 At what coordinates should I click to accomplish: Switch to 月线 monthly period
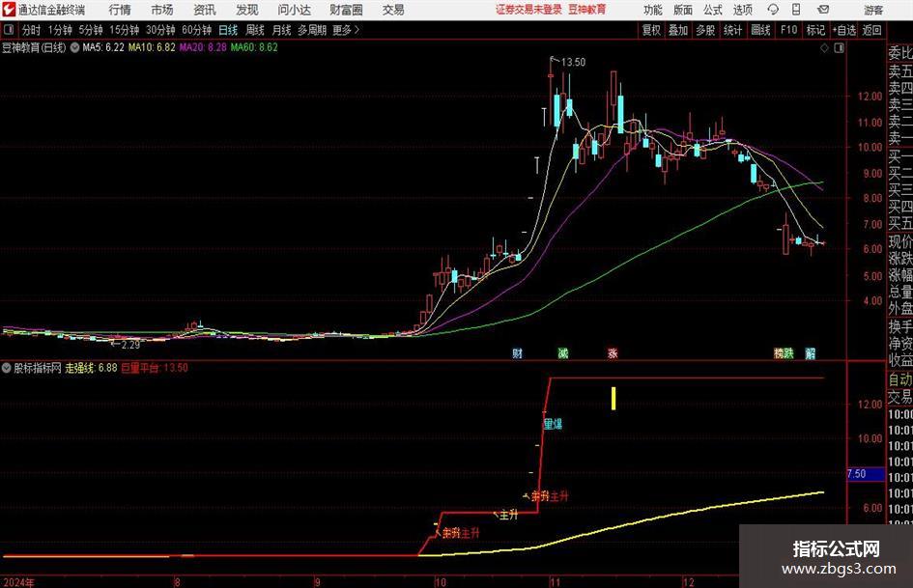(x=282, y=30)
